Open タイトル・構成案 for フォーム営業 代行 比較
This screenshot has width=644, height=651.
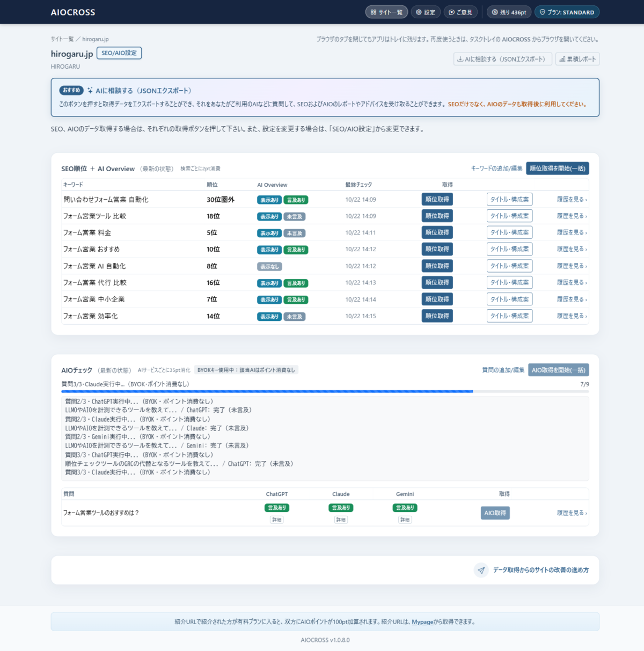point(509,283)
